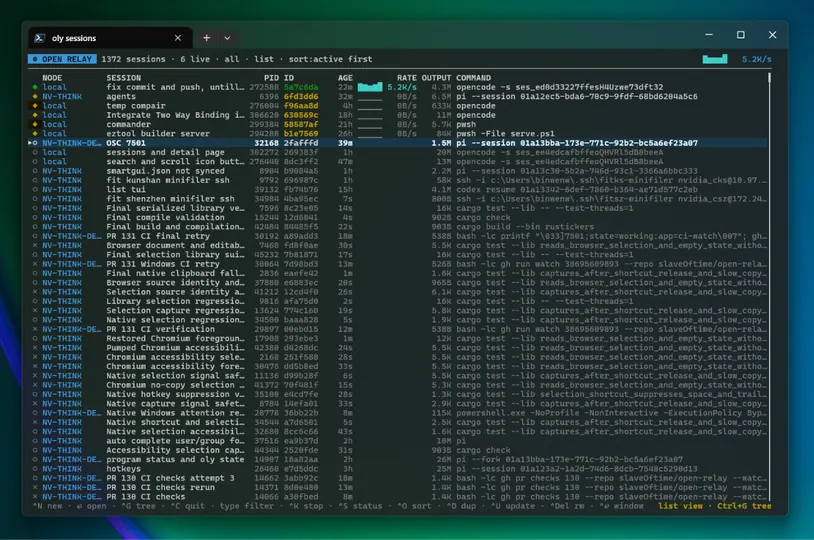
Task: Click the list view mode in header
Action: point(264,59)
